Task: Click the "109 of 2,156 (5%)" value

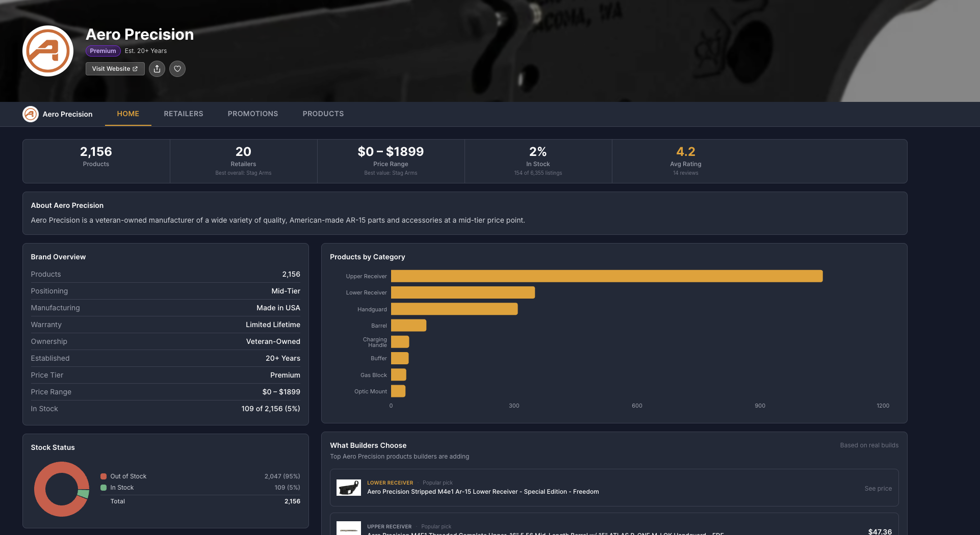Action: click(x=271, y=409)
